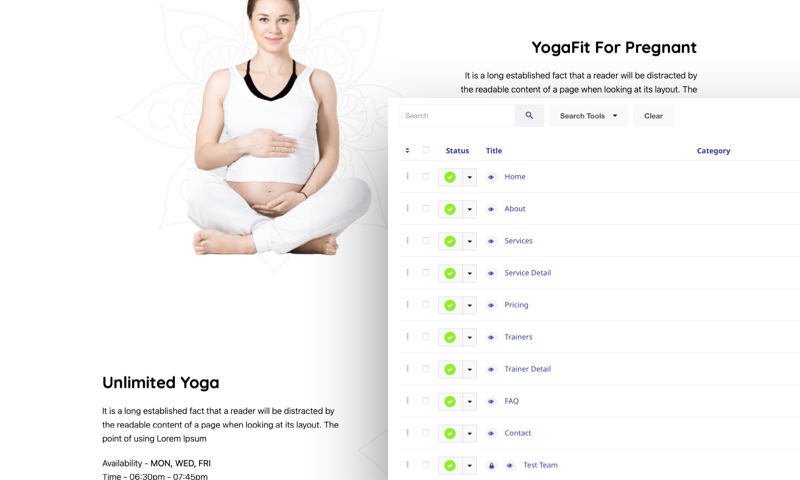
Task: Check the checkbox for Trainers row
Action: point(426,337)
